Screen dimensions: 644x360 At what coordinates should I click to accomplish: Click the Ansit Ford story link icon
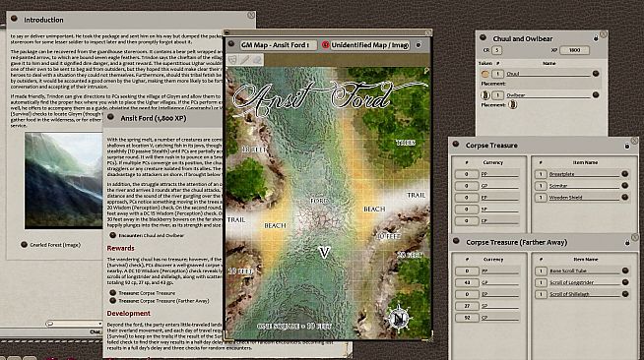coord(110,117)
